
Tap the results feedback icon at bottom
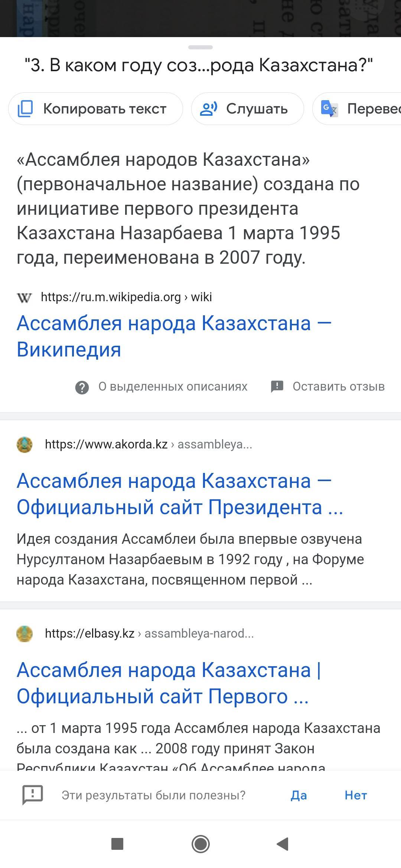33,795
